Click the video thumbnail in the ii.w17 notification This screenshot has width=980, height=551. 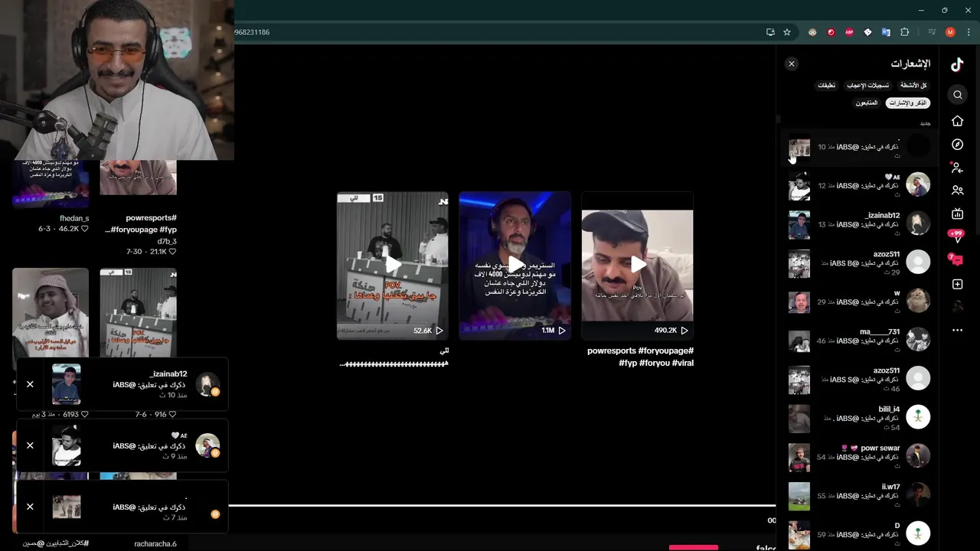pyautogui.click(x=799, y=496)
